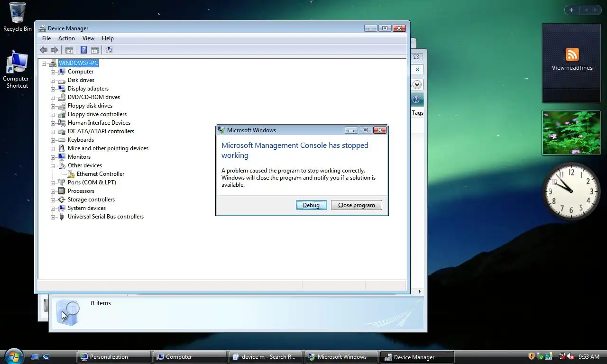
Task: Select the IDE ATA/ATAPI controllers icon
Action: [x=62, y=131]
